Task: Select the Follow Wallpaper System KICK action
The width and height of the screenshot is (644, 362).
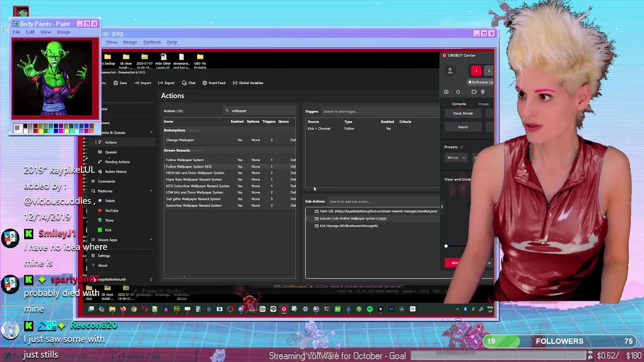Action: (x=229, y=166)
